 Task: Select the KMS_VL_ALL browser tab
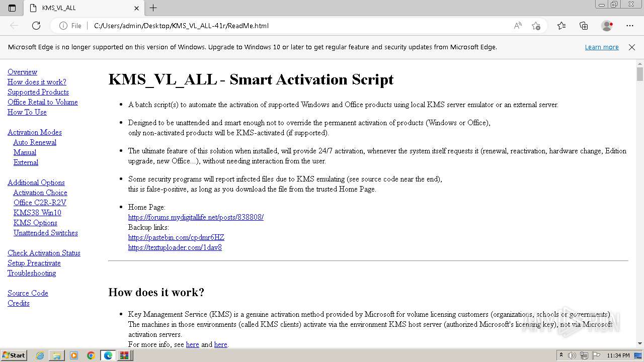[x=83, y=8]
